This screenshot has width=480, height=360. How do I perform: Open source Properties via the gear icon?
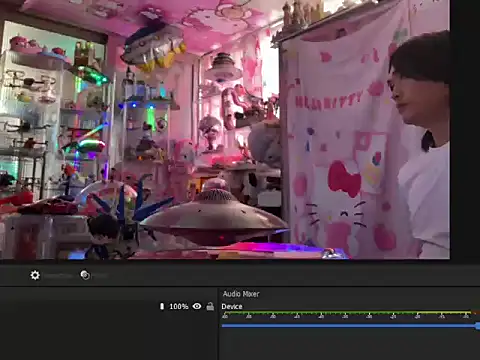[x=35, y=275]
